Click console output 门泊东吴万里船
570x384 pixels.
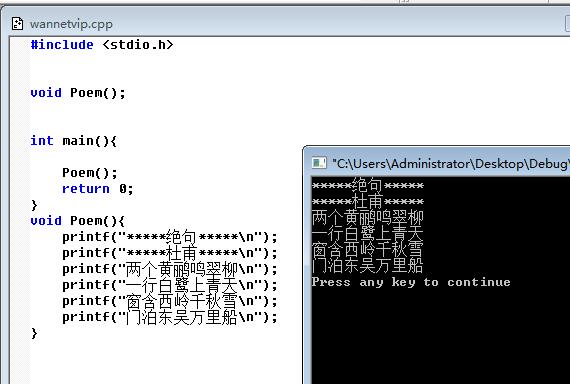click(x=368, y=265)
